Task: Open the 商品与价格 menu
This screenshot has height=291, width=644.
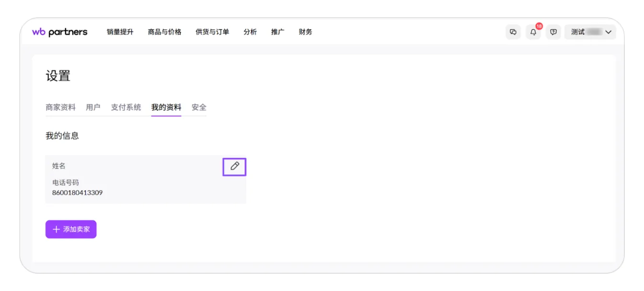Action: (x=165, y=32)
